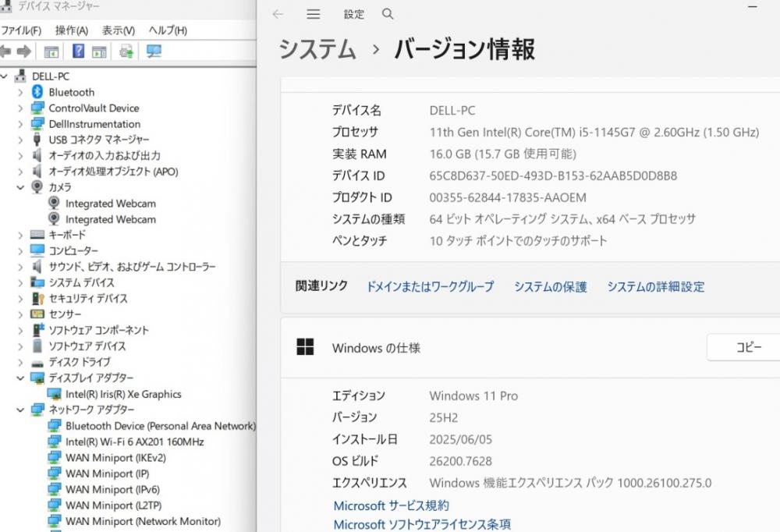Select Intel(R) Wi-Fi 6 AX201 160MHz
Screen dimensions: 780x532
click(x=134, y=442)
